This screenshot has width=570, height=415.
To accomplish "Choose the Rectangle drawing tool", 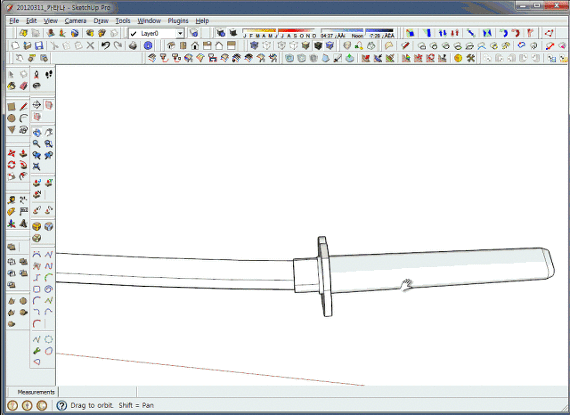I will pos(11,106).
